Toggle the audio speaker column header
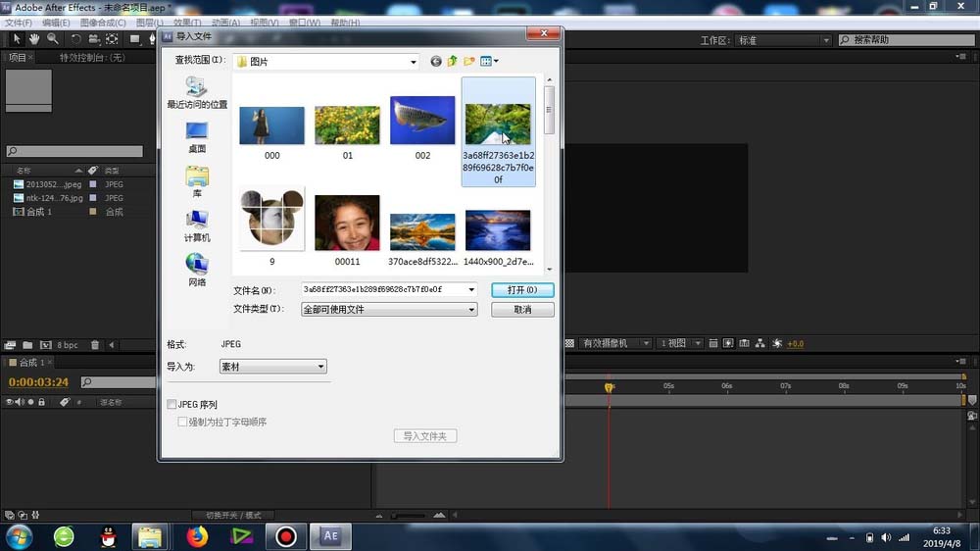980x551 pixels. point(19,402)
